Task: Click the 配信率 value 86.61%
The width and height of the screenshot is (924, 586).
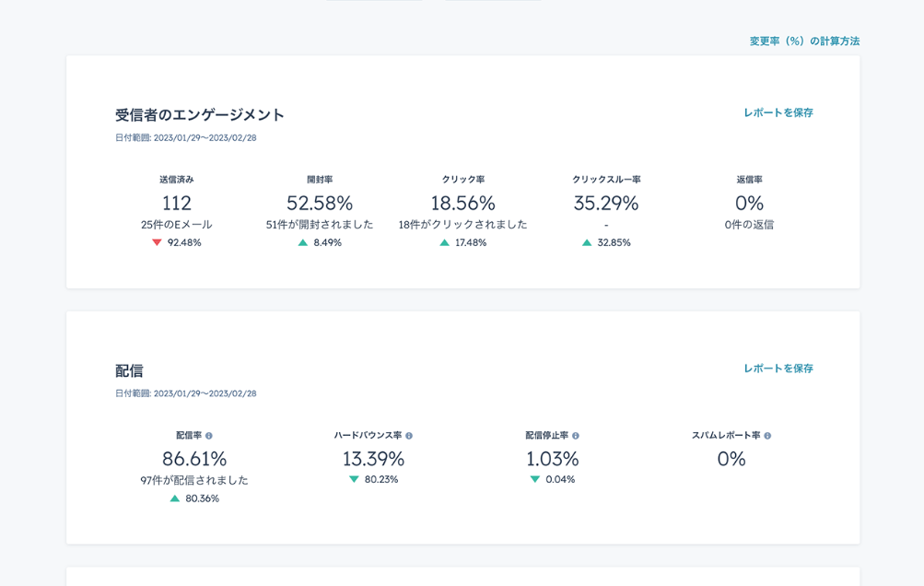Action: 194,459
